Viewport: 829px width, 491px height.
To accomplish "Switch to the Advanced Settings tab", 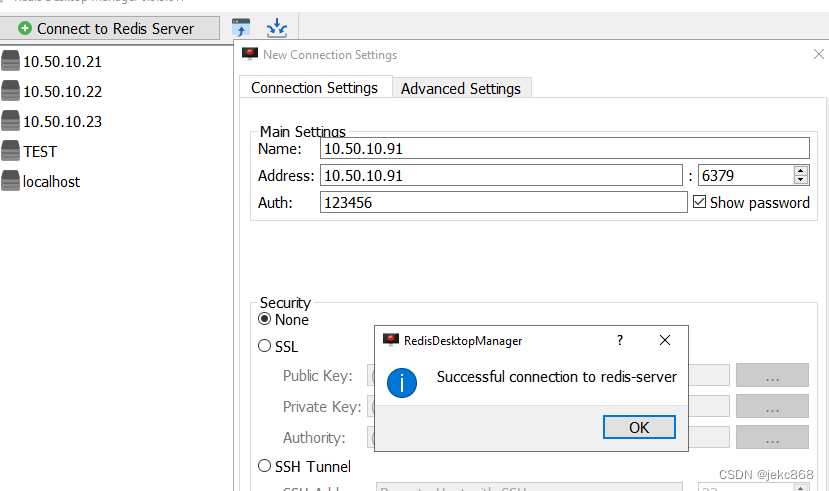I will tap(461, 88).
